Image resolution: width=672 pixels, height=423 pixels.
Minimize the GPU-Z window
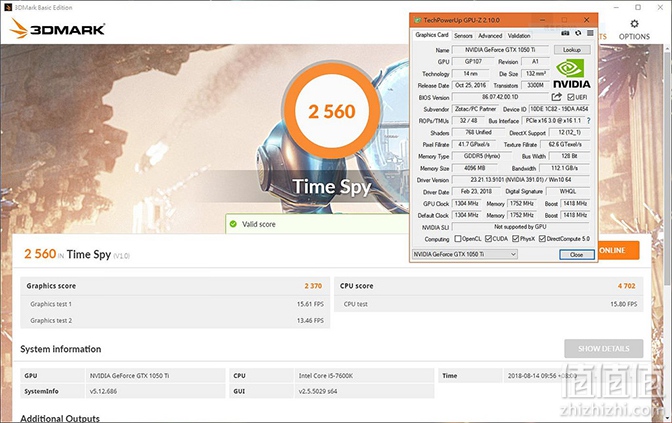[543, 20]
